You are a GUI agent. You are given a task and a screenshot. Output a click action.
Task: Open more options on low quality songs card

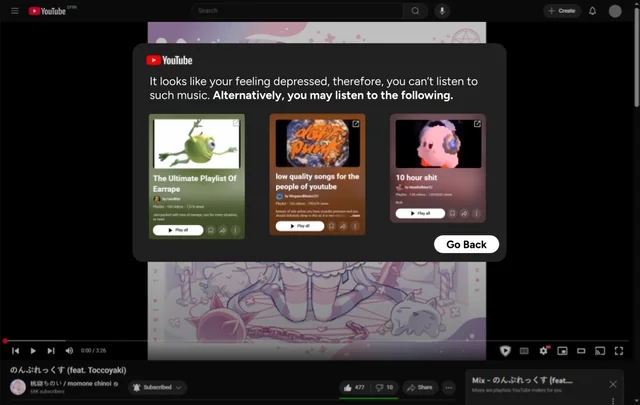(355, 226)
